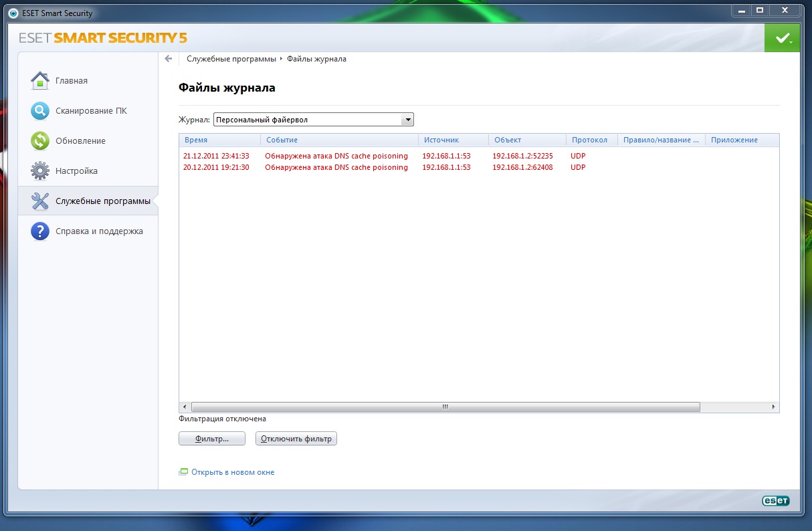Screen dimensions: 812x531
Task: Select the log entry dated 21.12.2011 23:41:33
Action: click(x=479, y=156)
